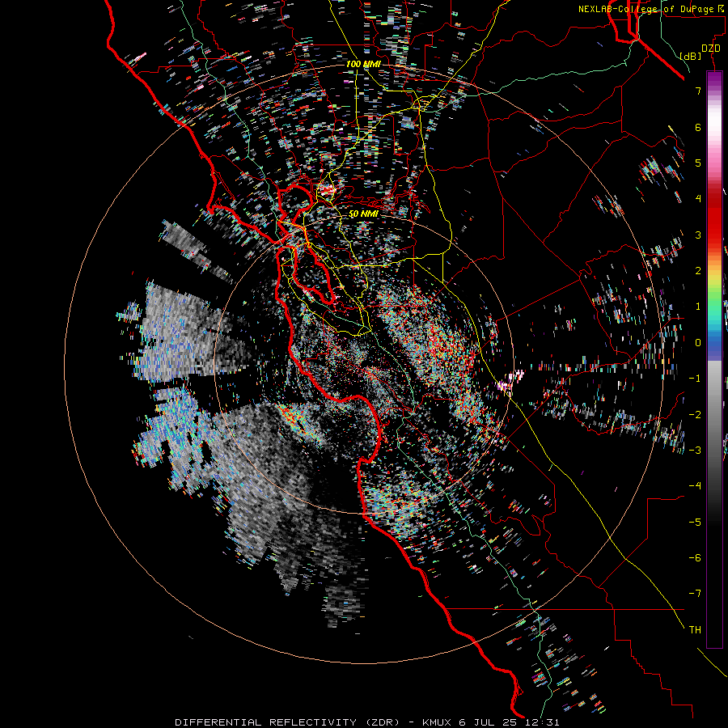Choose the -5 value on the dB scale
The width and height of the screenshot is (728, 728).
[x=695, y=522]
